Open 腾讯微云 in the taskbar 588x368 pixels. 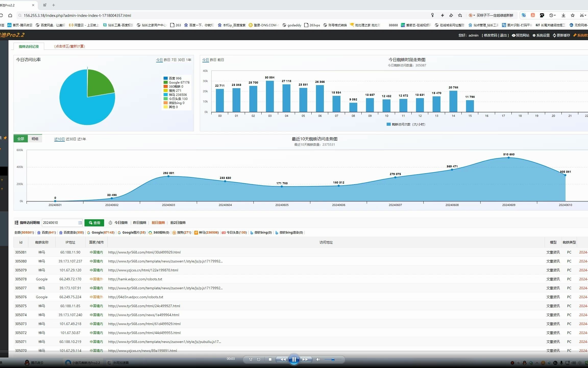(x=34, y=363)
